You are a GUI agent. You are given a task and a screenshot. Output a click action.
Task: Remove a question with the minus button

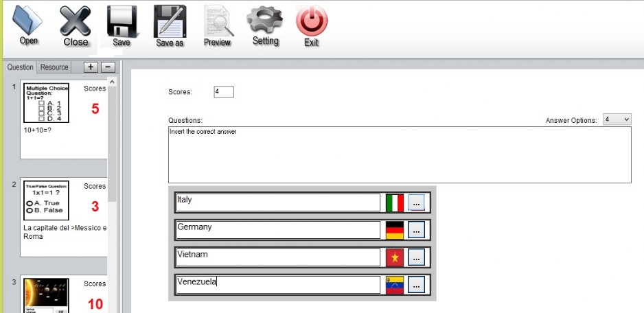pyautogui.click(x=108, y=67)
